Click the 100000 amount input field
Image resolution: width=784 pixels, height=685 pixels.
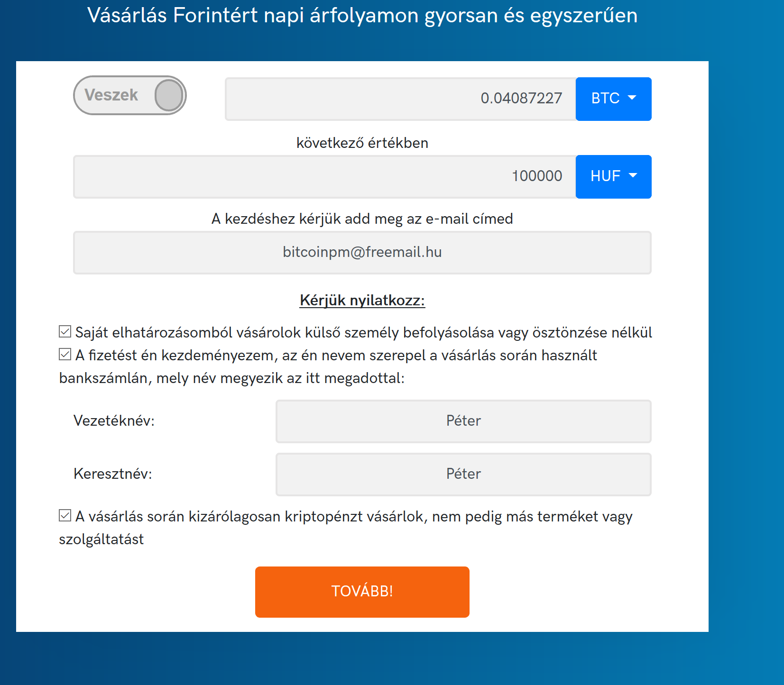(324, 176)
